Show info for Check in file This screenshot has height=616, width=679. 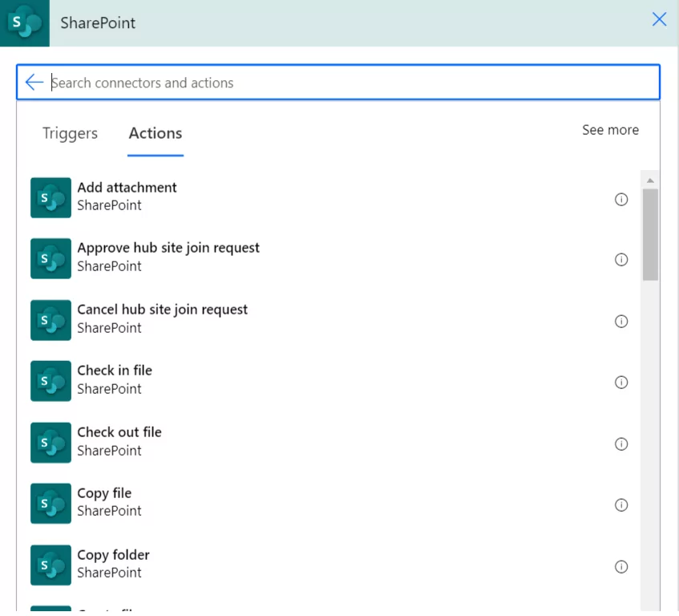tap(621, 383)
